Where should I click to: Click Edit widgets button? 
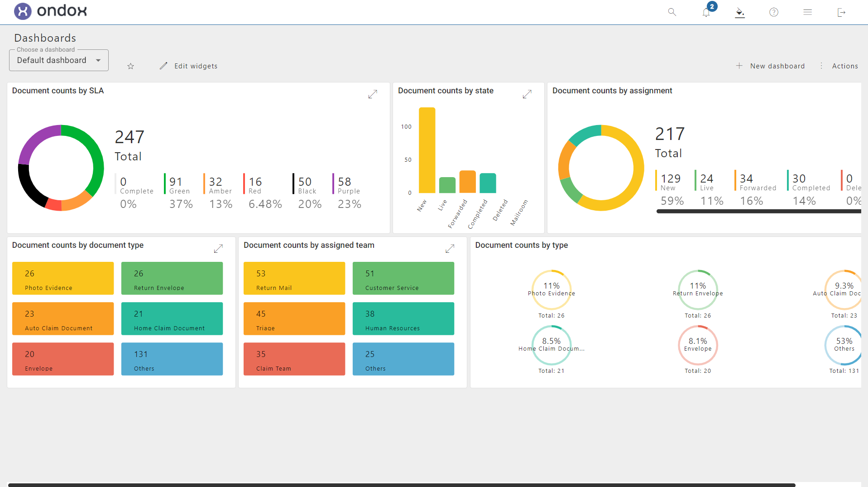pos(189,66)
